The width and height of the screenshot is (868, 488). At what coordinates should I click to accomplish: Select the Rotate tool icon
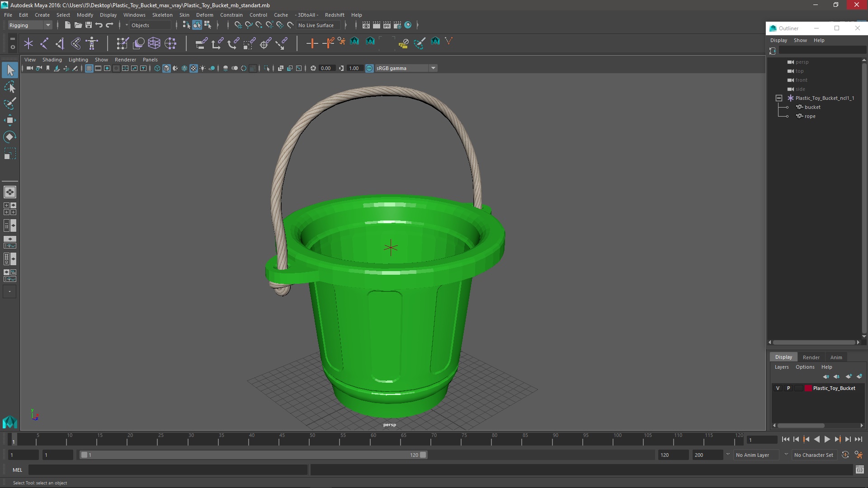10,136
